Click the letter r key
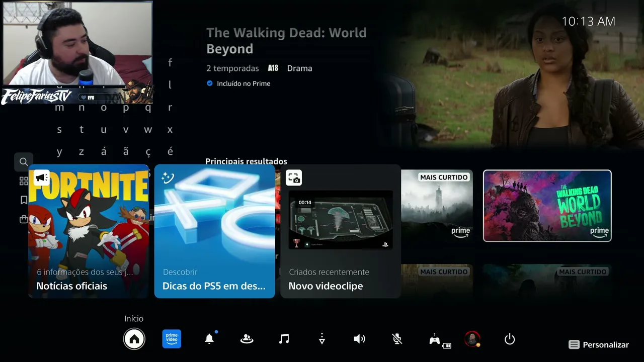 tap(170, 108)
